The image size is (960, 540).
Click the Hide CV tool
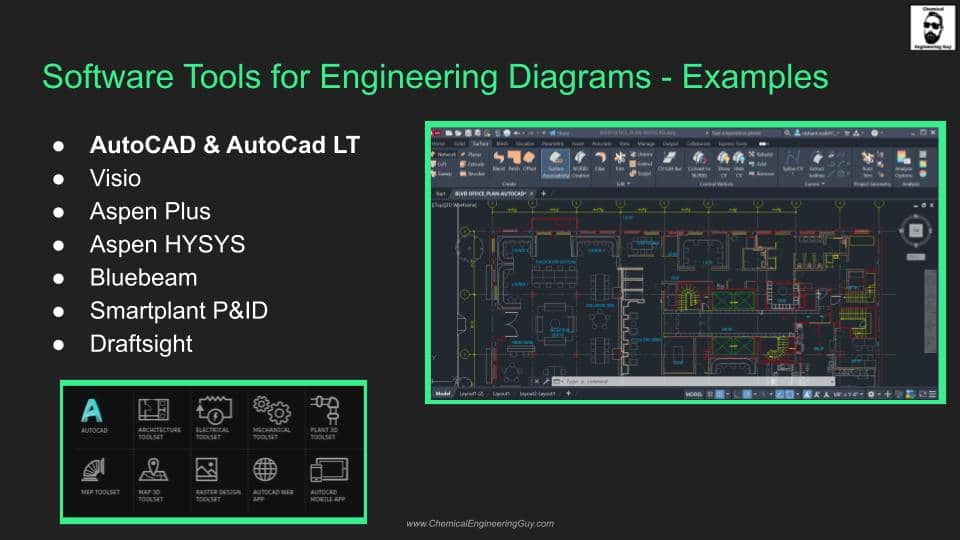[x=739, y=164]
